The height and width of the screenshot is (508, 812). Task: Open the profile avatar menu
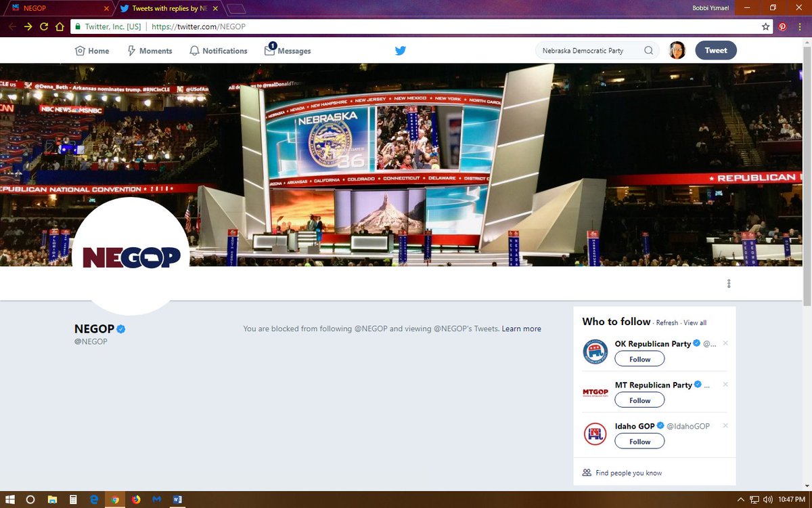(677, 50)
